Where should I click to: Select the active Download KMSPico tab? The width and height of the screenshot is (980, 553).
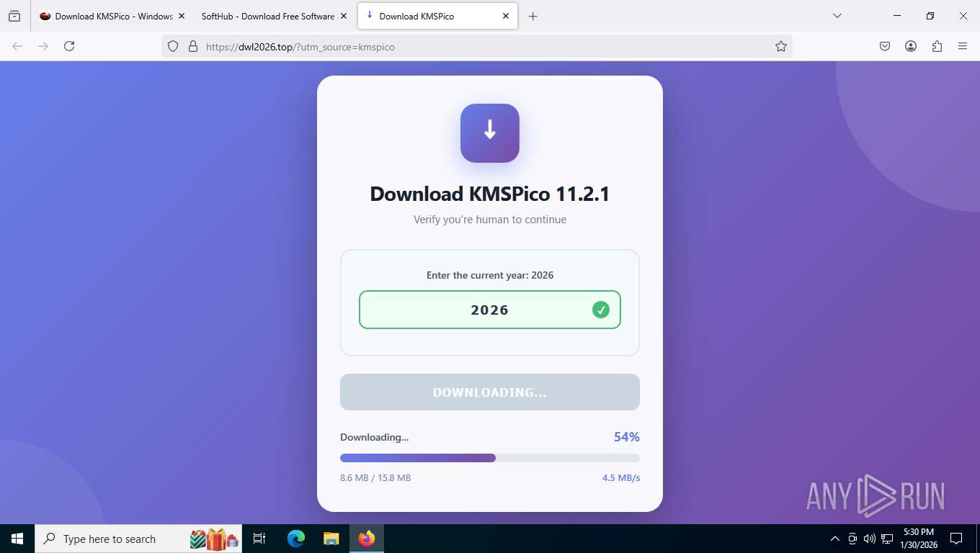tap(437, 16)
